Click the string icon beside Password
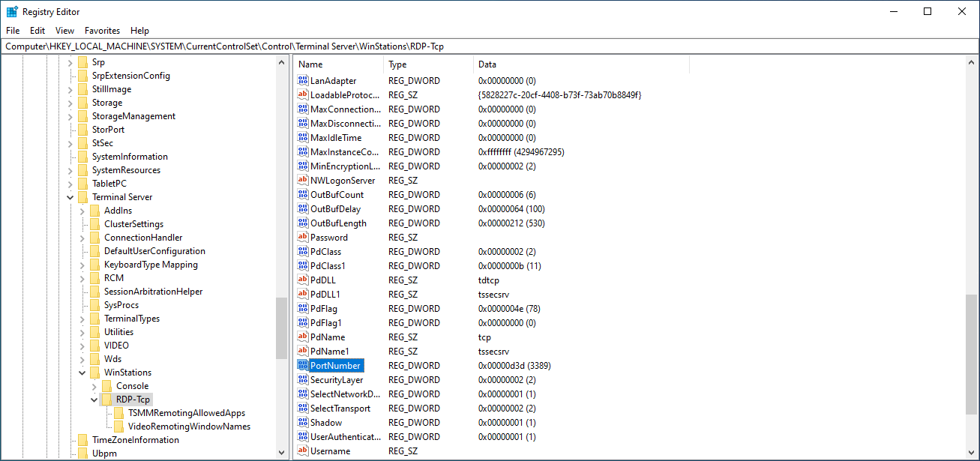This screenshot has height=461, width=980. pos(303,237)
